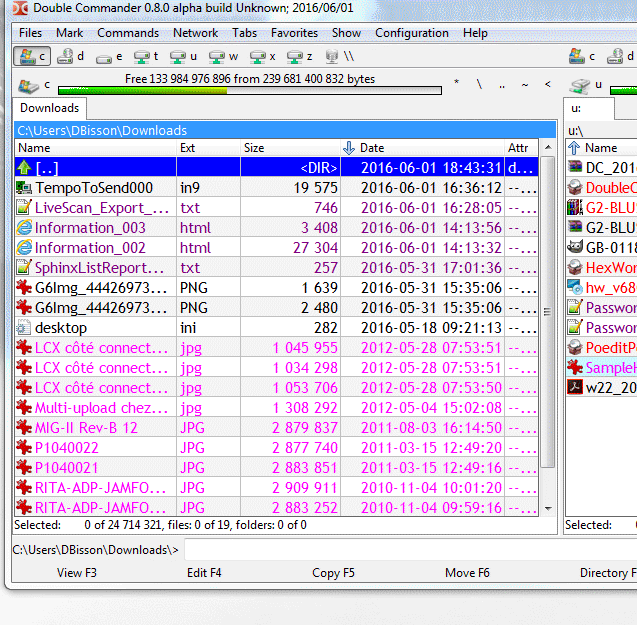
Task: Click the < panel button
Action: click(548, 84)
